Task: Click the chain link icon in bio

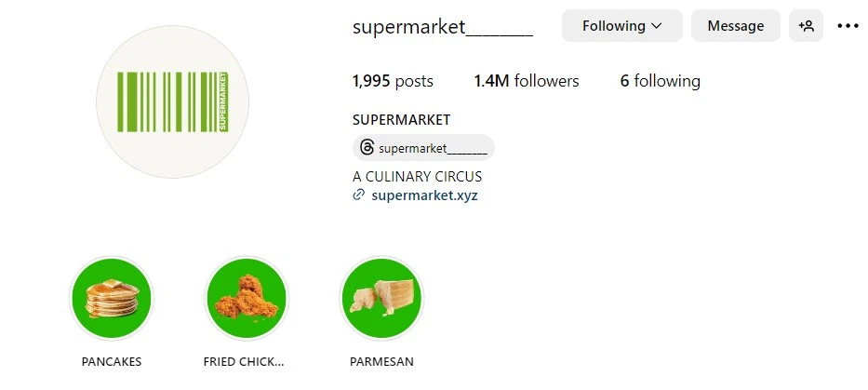Action: pos(358,195)
